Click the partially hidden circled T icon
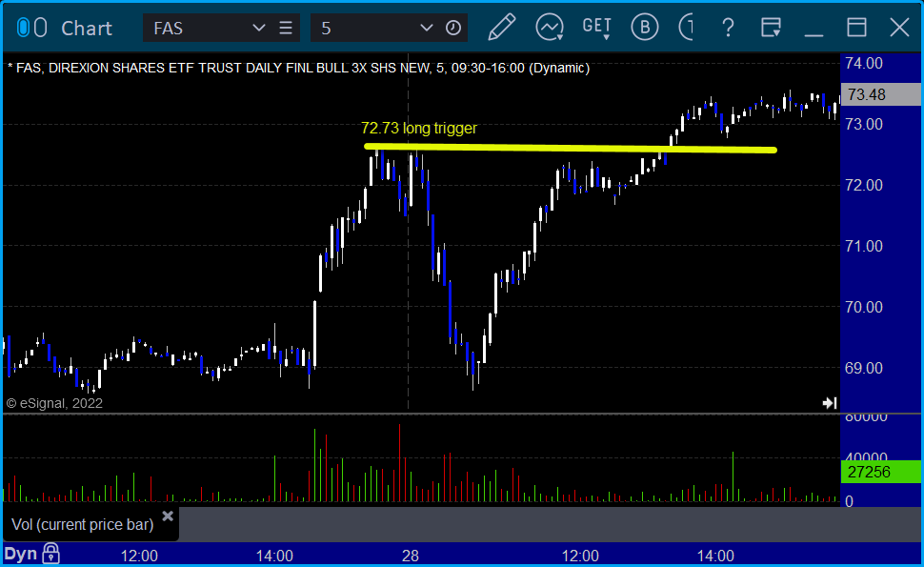The image size is (924, 567). coord(687,28)
